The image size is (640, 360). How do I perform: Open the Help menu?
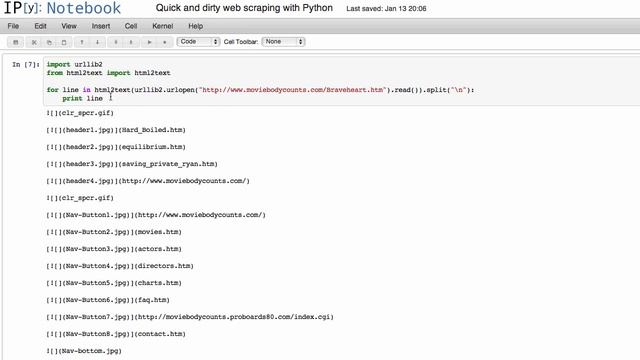click(x=196, y=26)
